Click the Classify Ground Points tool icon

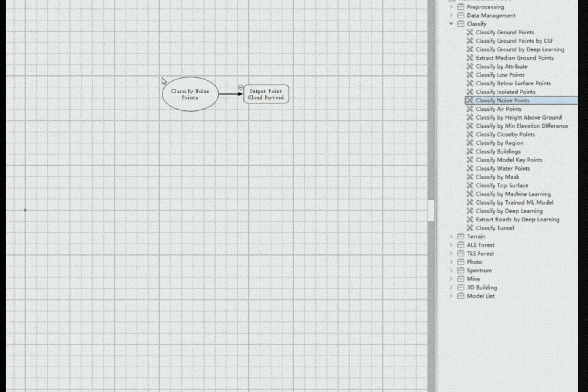point(470,33)
